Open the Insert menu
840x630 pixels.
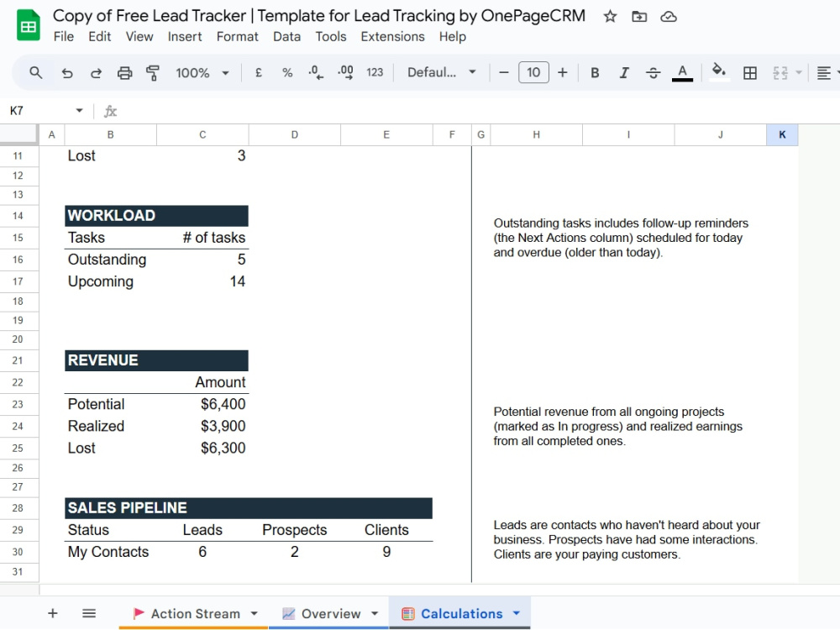tap(185, 36)
